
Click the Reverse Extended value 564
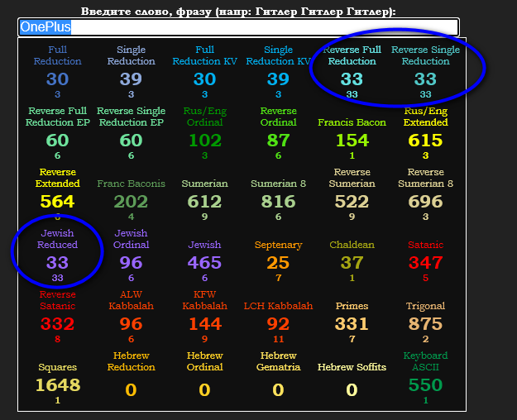[57, 202]
